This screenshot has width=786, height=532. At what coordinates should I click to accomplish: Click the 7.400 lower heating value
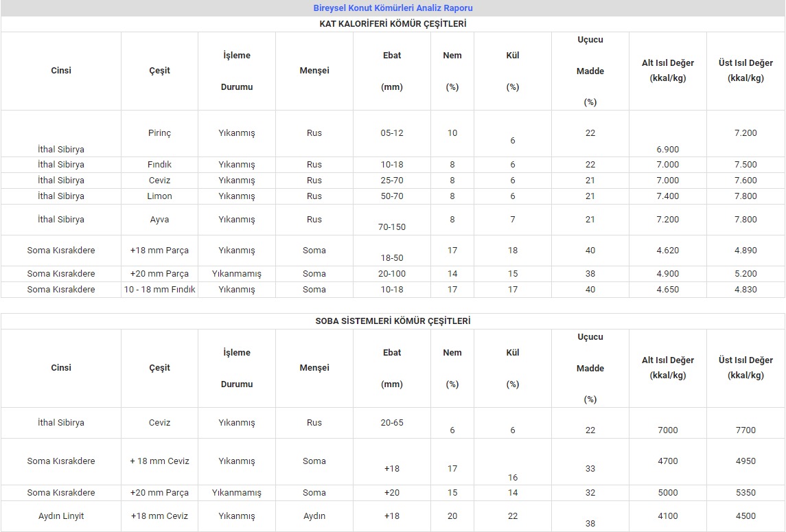(x=668, y=196)
